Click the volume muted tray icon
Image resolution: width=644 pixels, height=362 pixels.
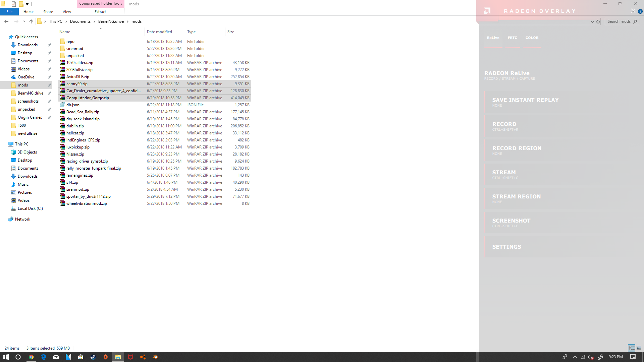pyautogui.click(x=591, y=357)
